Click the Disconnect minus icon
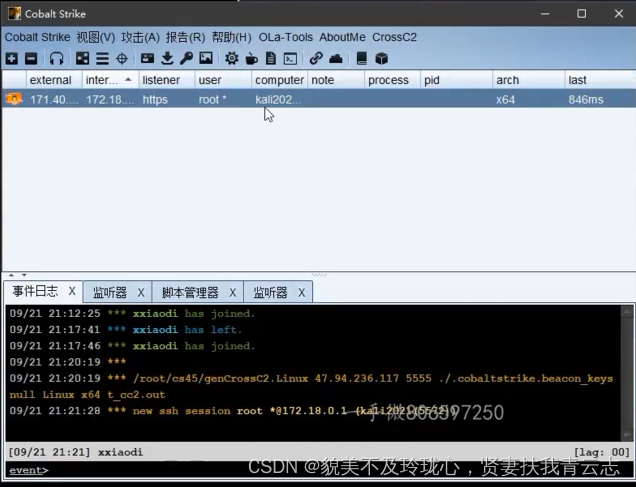The image size is (636, 487). click(31, 59)
